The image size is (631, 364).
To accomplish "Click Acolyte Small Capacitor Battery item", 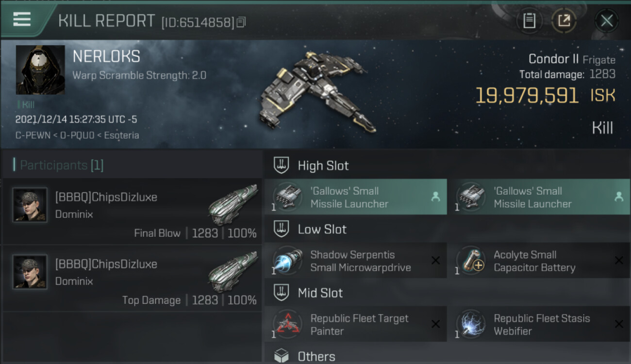I will point(539,261).
